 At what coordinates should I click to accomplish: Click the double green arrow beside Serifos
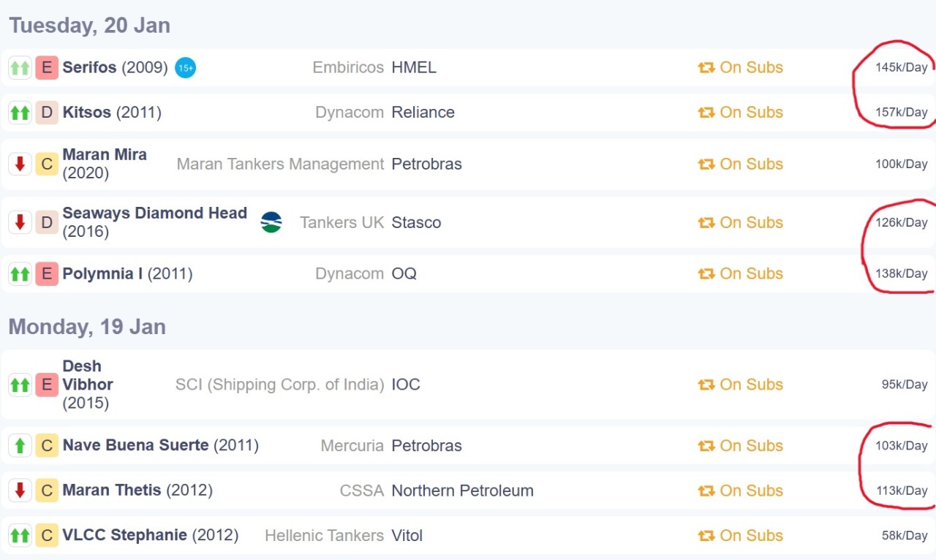(x=20, y=68)
